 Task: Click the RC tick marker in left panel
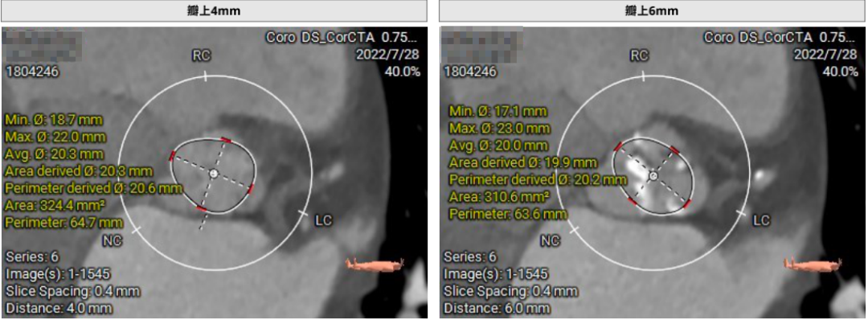[x=206, y=76]
